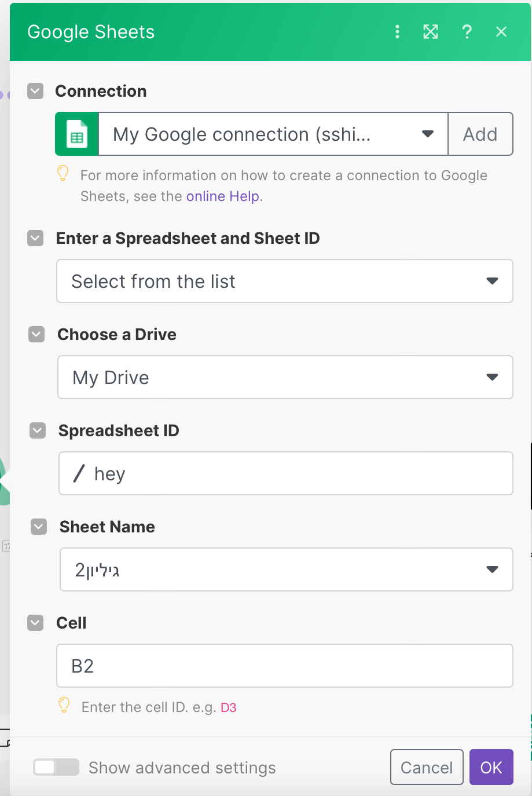
Task: Collapse the Enter a Spreadsheet and Sheet ID chevron
Action: coord(35,238)
